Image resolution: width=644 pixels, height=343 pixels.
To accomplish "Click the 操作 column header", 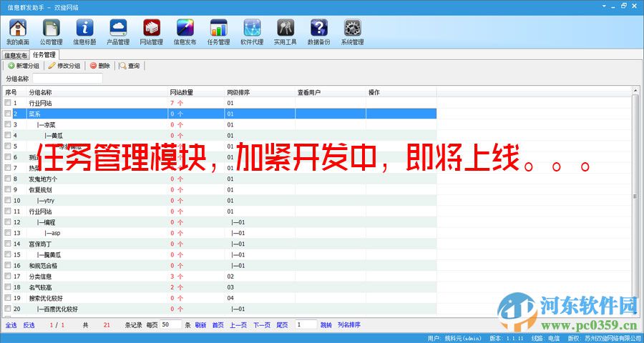I will click(x=401, y=92).
